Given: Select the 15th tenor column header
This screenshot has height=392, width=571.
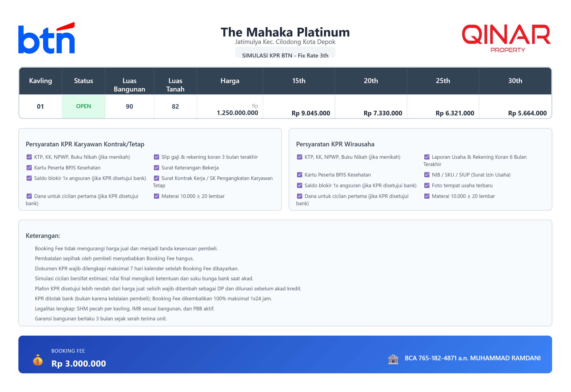Looking at the screenshot, I should point(299,81).
